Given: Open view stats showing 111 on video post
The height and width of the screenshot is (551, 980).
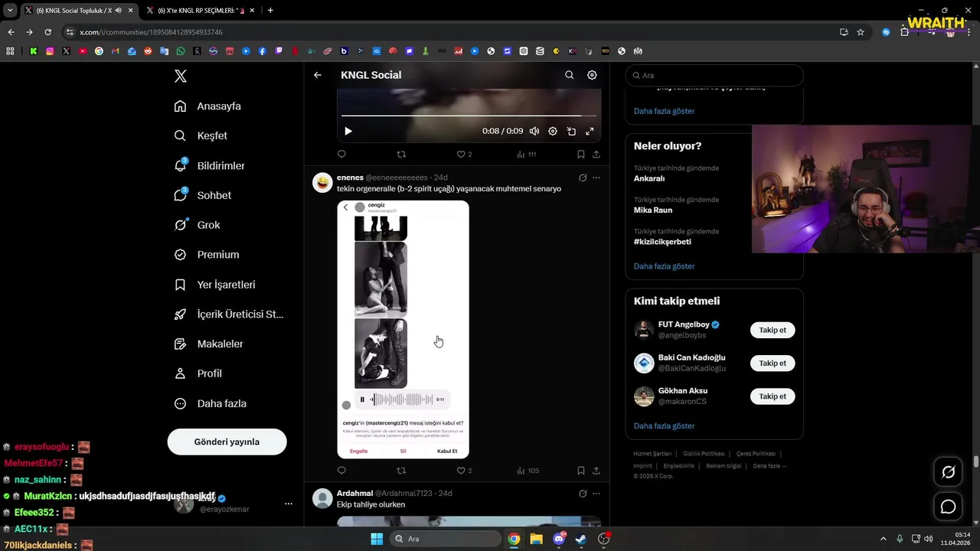Looking at the screenshot, I should pyautogui.click(x=527, y=154).
